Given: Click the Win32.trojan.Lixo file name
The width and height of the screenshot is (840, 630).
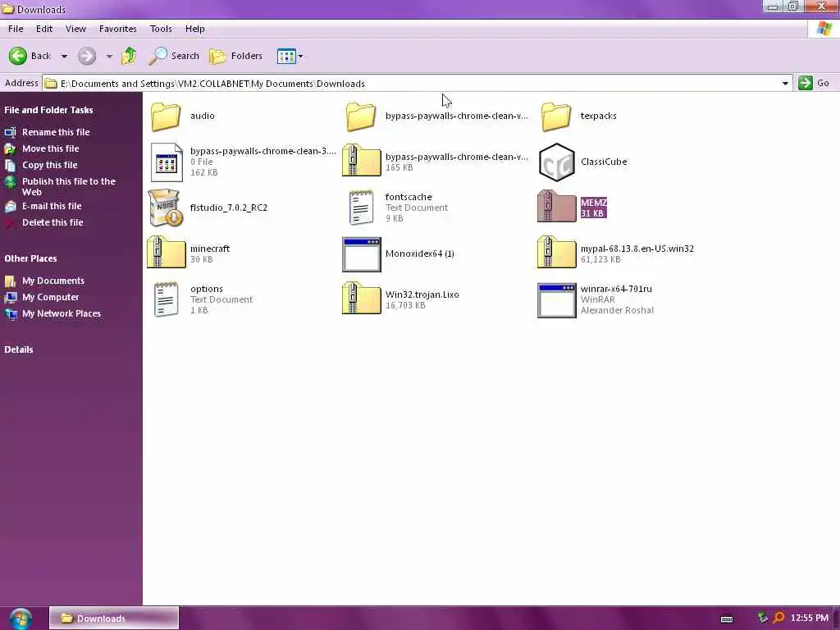Looking at the screenshot, I should (x=422, y=294).
